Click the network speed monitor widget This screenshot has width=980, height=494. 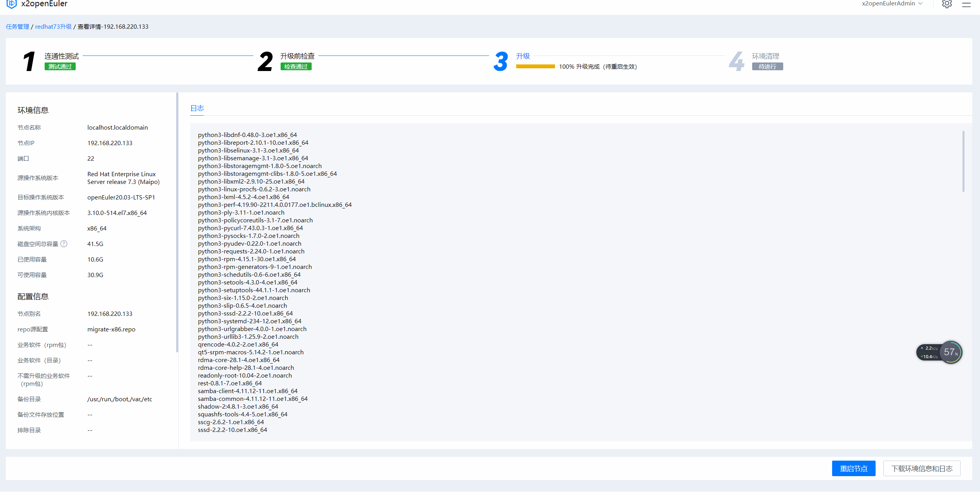(x=929, y=352)
